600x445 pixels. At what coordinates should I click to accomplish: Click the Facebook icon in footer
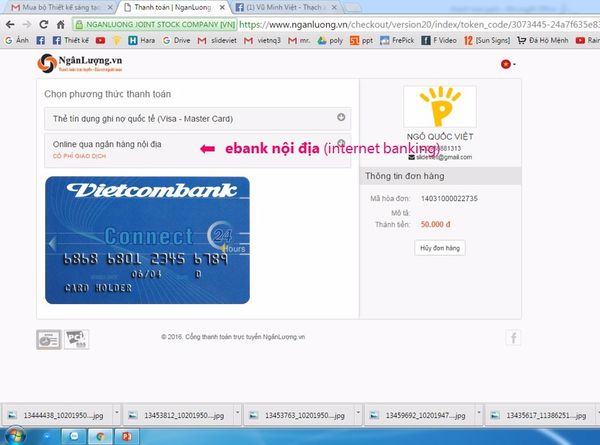pos(513,338)
